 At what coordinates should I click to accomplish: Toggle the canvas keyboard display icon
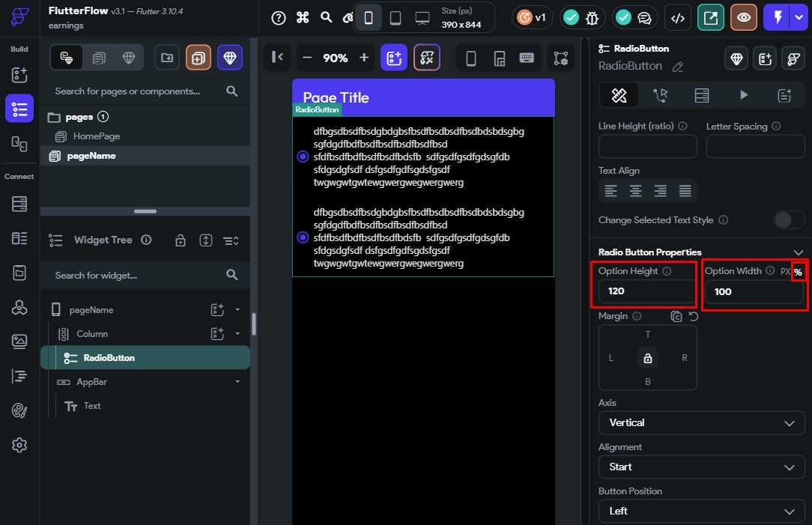click(x=527, y=58)
